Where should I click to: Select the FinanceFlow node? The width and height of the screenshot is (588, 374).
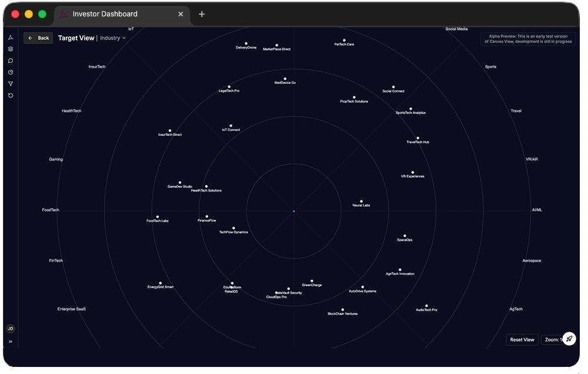point(207,217)
